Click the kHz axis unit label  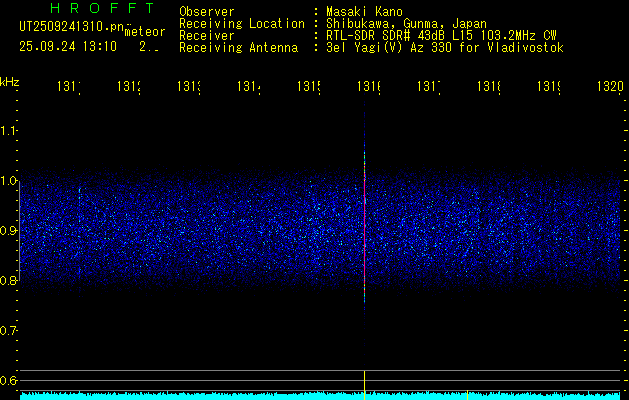click(x=9, y=81)
